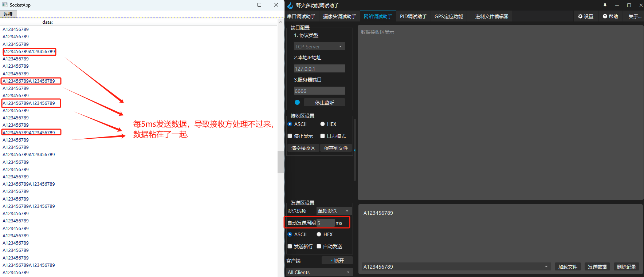
Task: Click the SocketApp list vertical scrollbar thumb
Action: pyautogui.click(x=280, y=162)
